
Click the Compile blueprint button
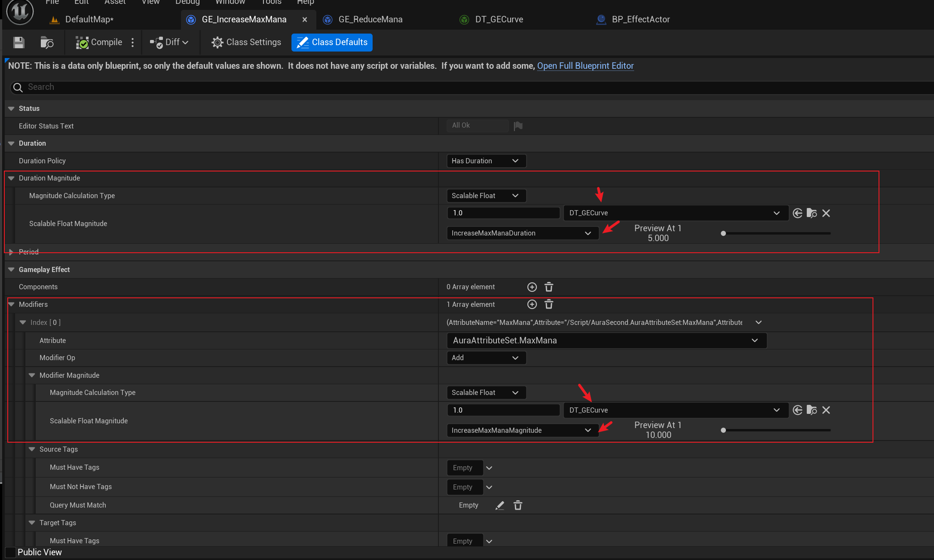(x=99, y=42)
